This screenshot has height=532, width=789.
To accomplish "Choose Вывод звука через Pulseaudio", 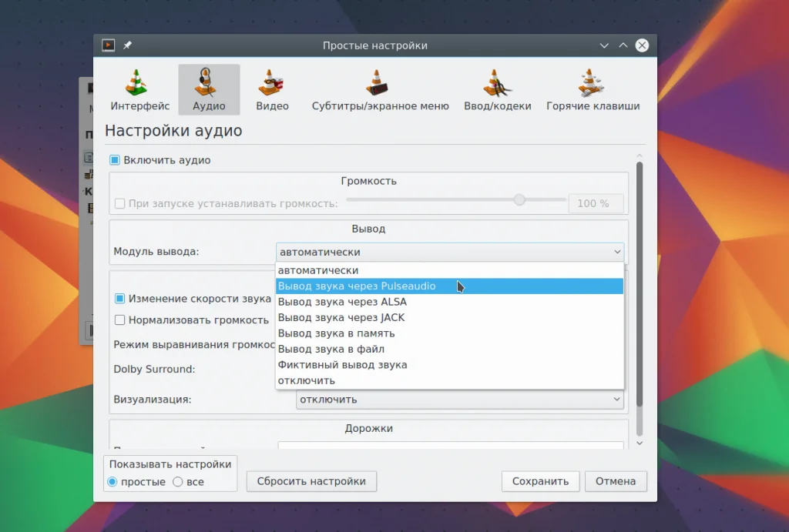I will (450, 286).
